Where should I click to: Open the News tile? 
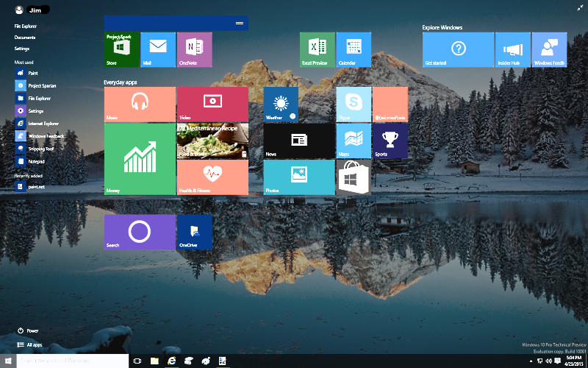[x=299, y=141]
